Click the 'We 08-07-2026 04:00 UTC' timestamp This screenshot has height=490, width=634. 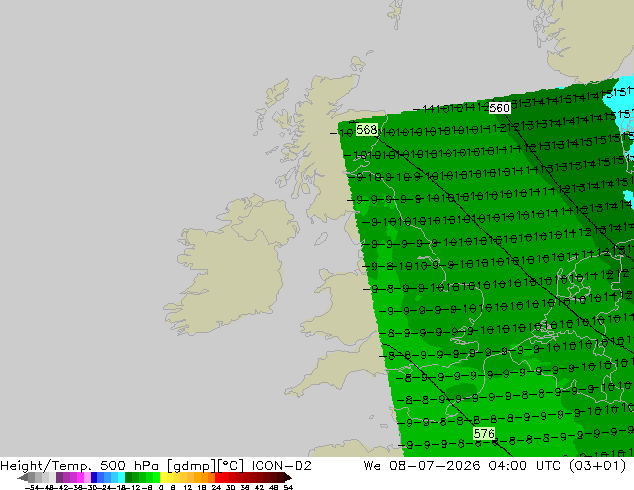click(x=463, y=466)
